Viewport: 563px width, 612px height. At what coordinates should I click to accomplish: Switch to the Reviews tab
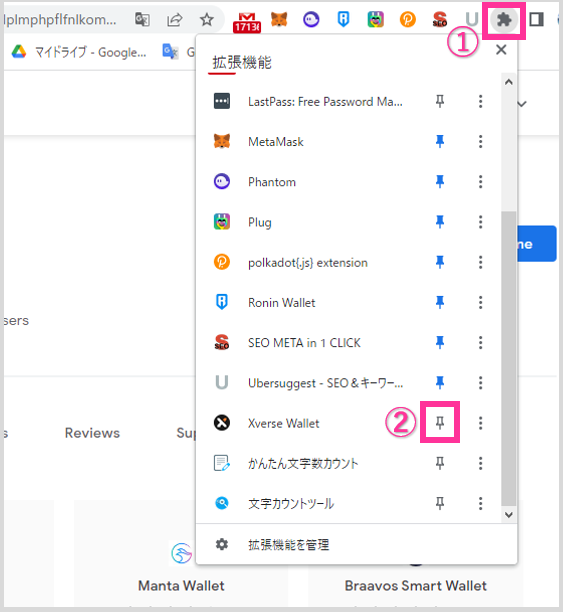point(92,433)
